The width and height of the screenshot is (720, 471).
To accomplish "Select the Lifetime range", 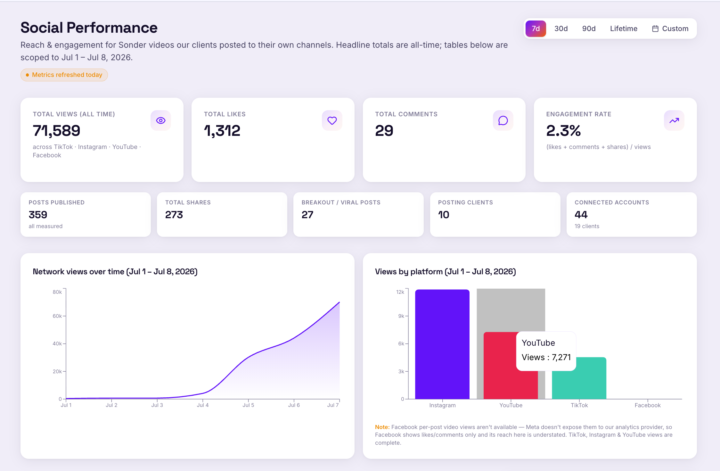I will [624, 28].
